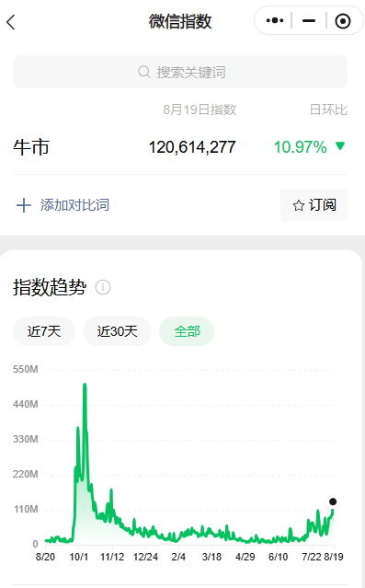365x588 pixels.
Task: Switch to the 近7天 tab
Action: [44, 331]
